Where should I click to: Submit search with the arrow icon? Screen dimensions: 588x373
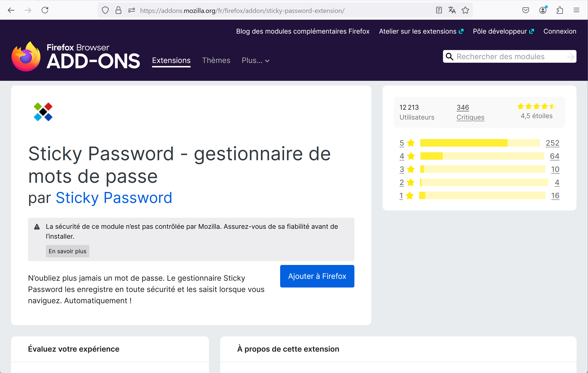[x=570, y=57]
